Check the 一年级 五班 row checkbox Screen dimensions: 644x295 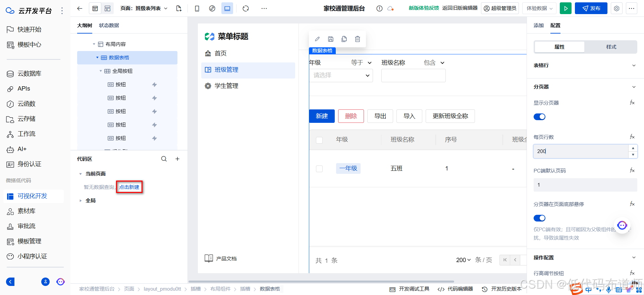pyautogui.click(x=319, y=168)
